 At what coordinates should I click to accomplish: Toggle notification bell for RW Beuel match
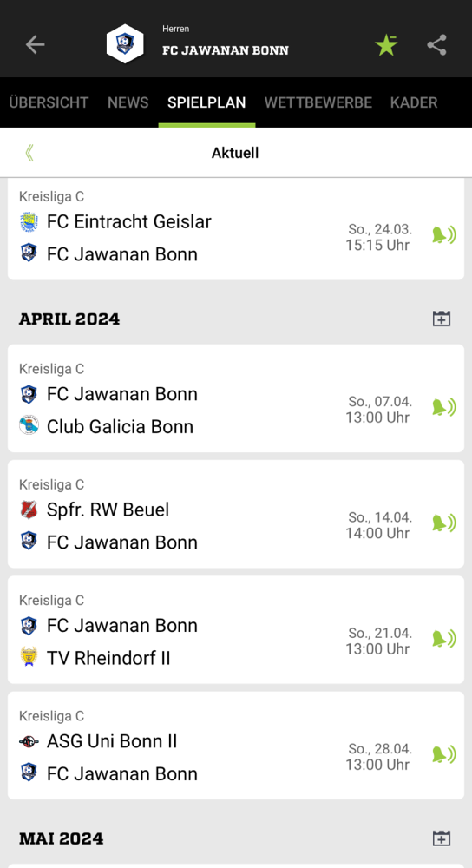coord(443,523)
